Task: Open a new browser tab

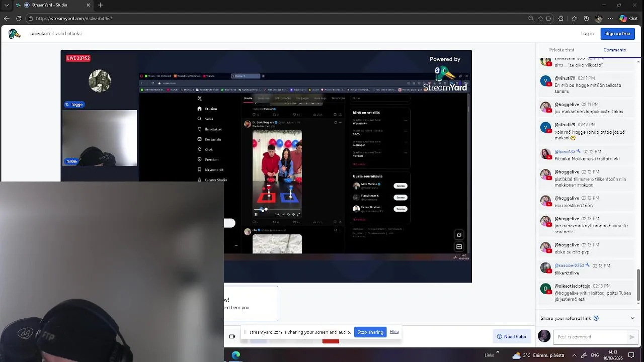Action: tap(100, 5)
